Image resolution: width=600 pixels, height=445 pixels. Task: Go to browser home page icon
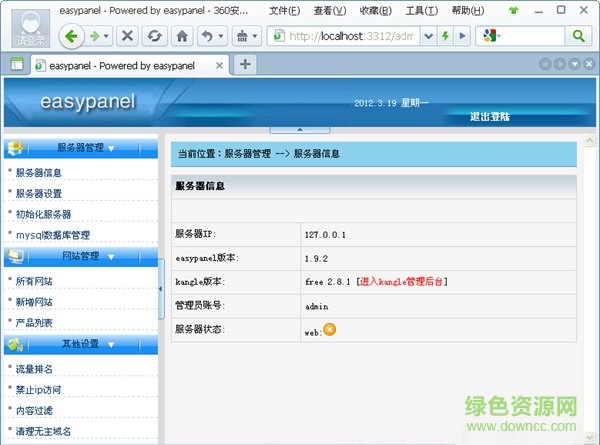182,35
